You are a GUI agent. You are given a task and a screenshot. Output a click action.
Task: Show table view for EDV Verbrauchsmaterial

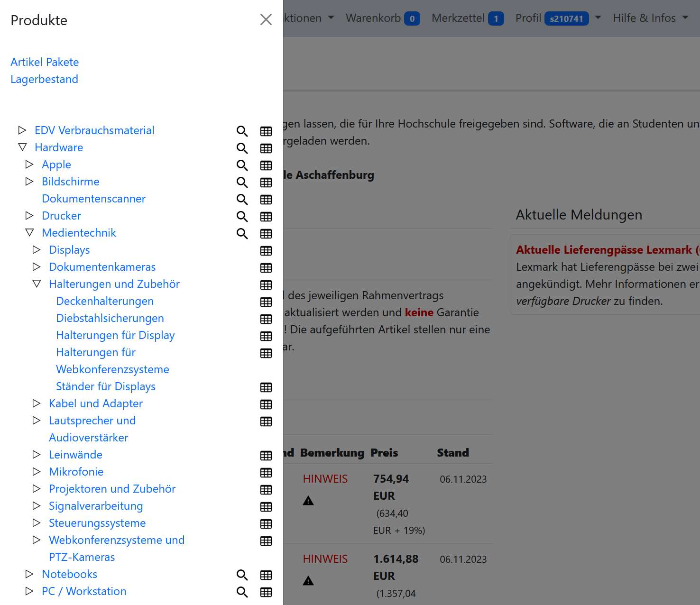[266, 131]
